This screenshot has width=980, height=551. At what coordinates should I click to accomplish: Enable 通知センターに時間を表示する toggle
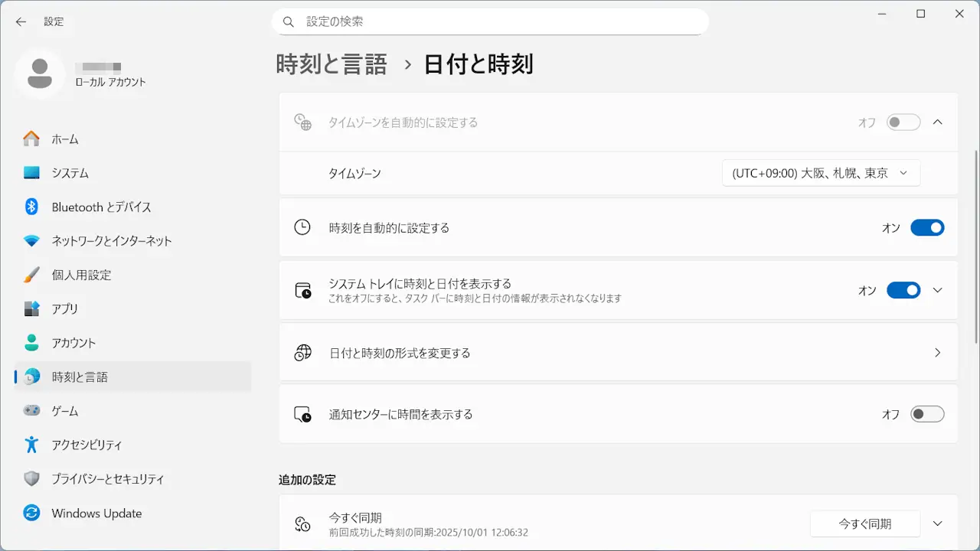[x=926, y=414]
